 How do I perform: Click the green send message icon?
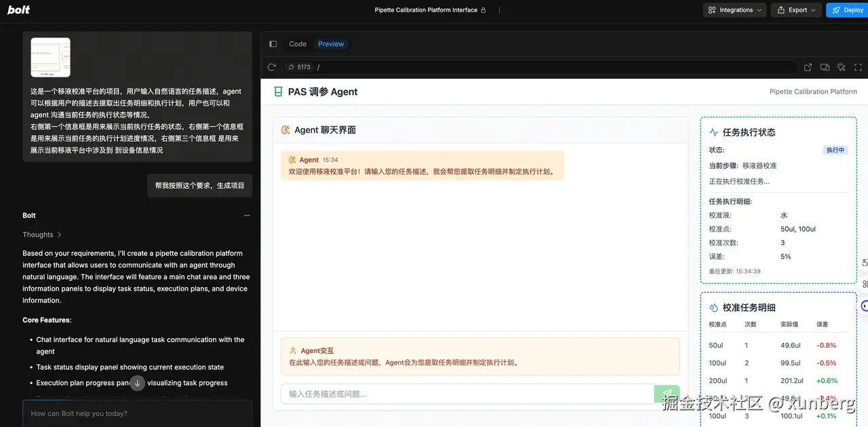(667, 394)
